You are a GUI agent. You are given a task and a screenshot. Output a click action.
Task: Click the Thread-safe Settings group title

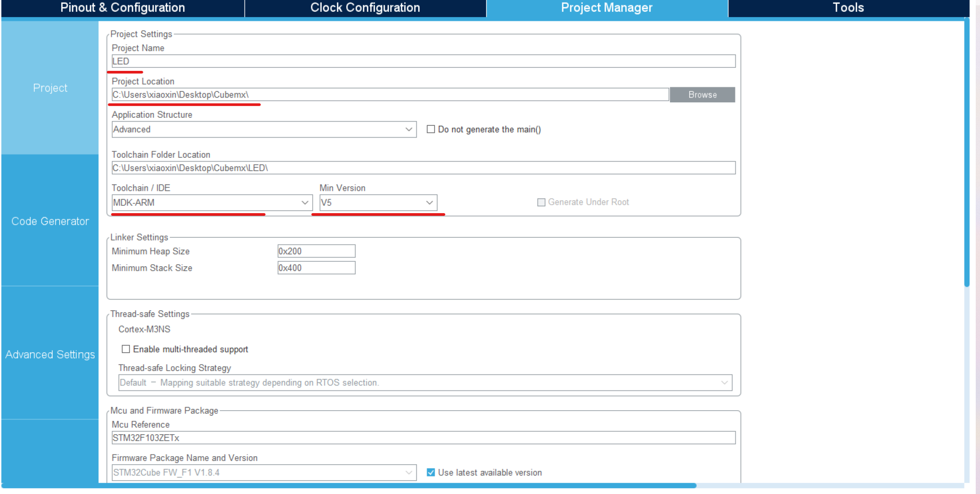[150, 314]
